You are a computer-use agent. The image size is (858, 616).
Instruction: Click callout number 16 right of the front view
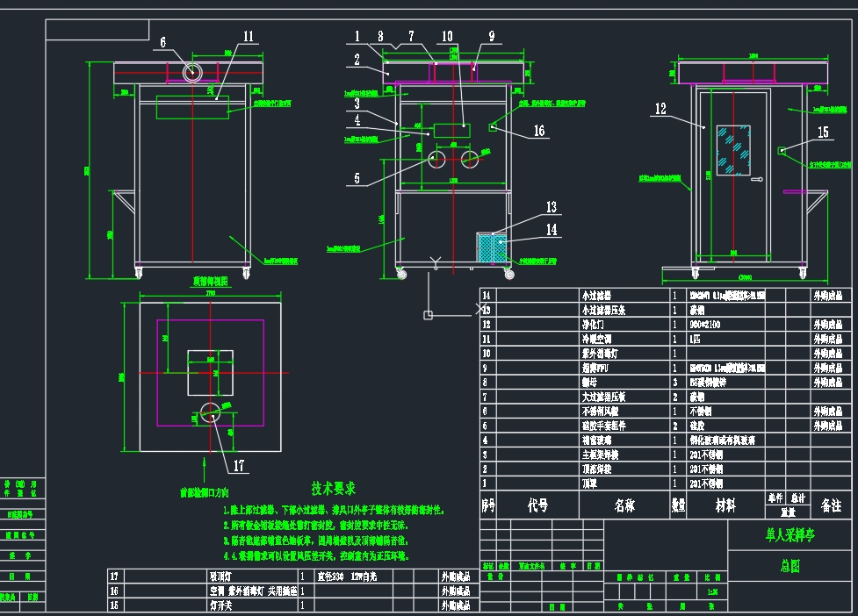point(539,131)
